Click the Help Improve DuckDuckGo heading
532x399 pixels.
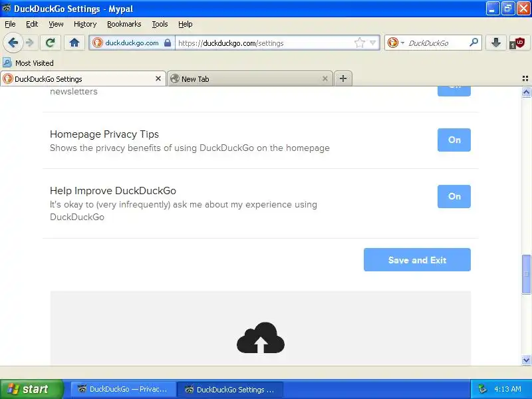pyautogui.click(x=113, y=191)
